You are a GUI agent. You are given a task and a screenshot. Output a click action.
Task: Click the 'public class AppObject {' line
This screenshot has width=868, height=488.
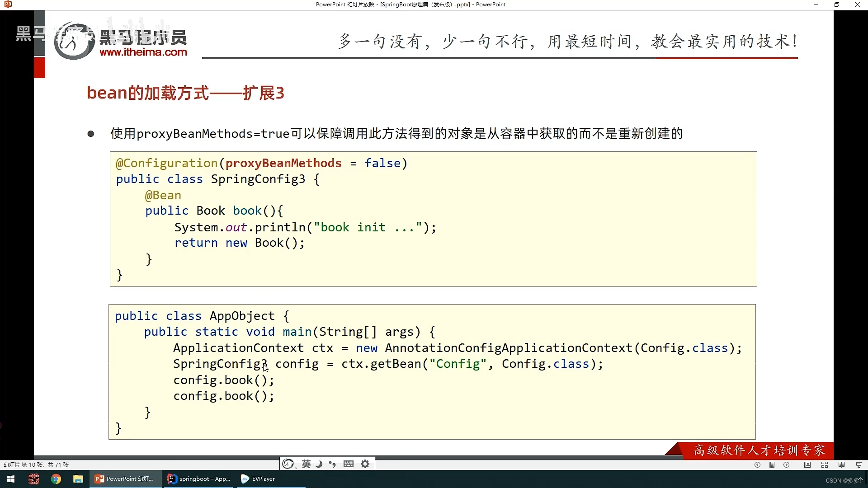coord(202,316)
